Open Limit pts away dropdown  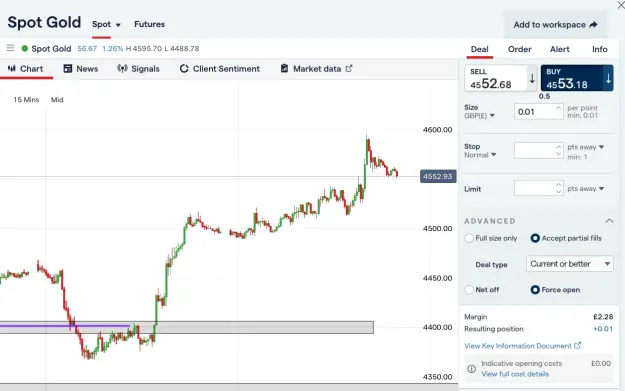[x=586, y=189]
